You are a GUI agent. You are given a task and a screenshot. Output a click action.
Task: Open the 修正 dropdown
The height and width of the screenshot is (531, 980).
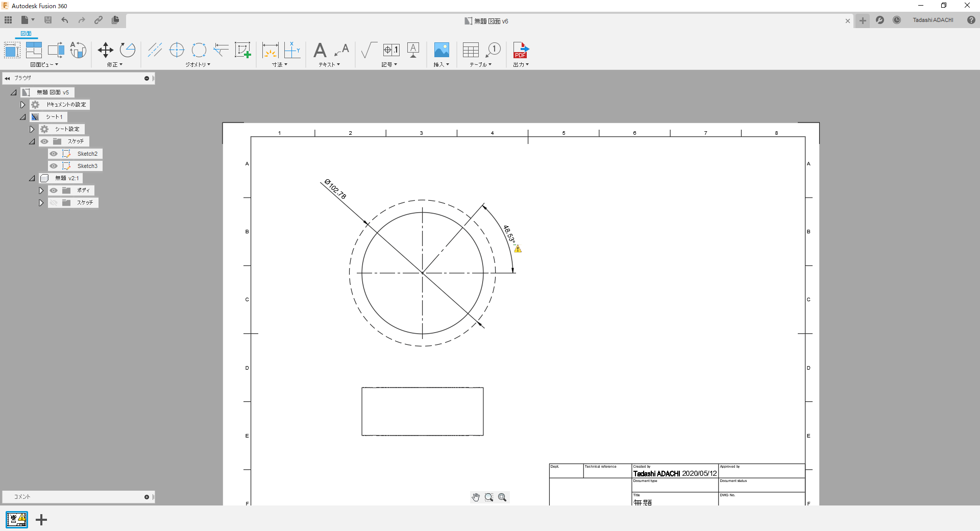(x=115, y=65)
